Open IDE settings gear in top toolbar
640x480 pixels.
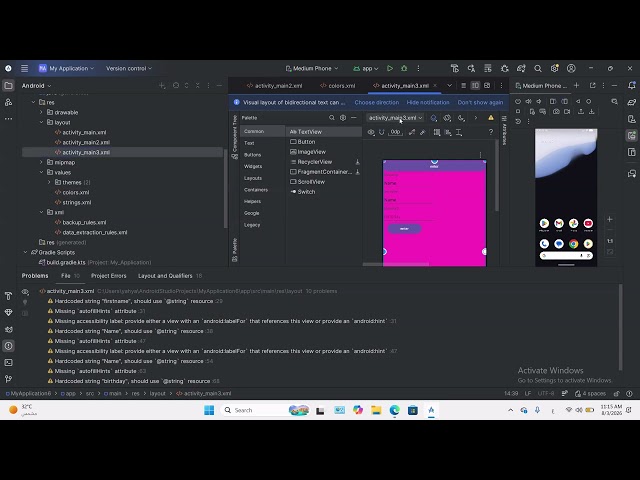point(554,69)
